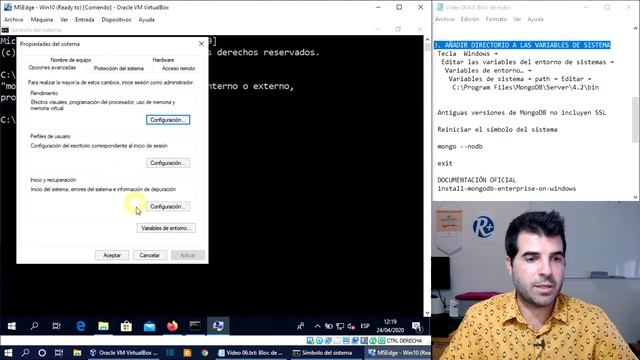Show hidden icons in VM tray
The height and width of the screenshot is (360, 640).
[317, 326]
